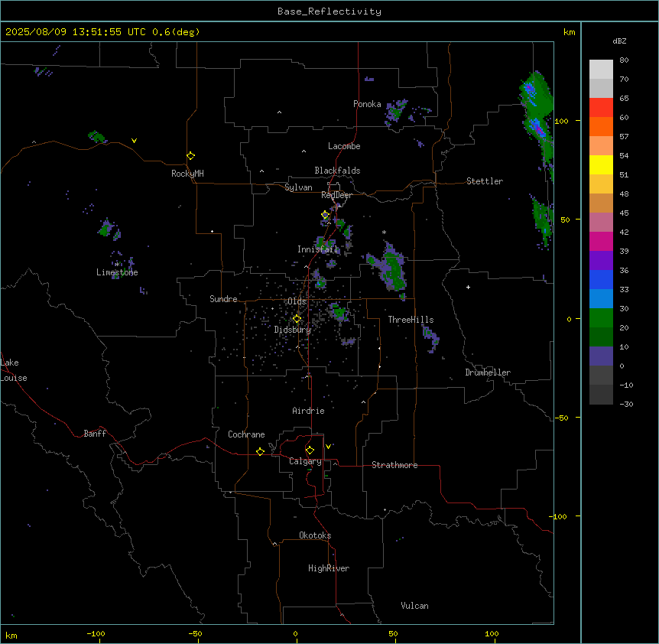Select the yellow V marker northwest of RockyMH

click(134, 141)
